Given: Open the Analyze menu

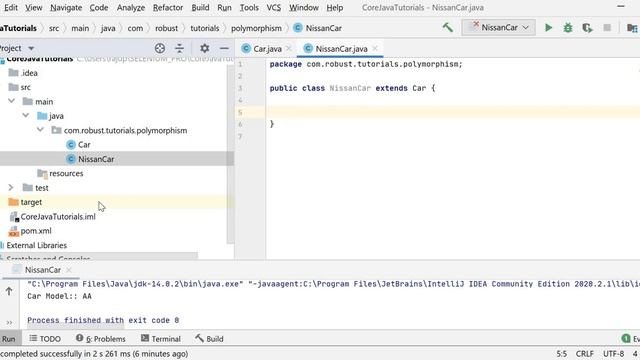Looking at the screenshot, I should 131,8.
